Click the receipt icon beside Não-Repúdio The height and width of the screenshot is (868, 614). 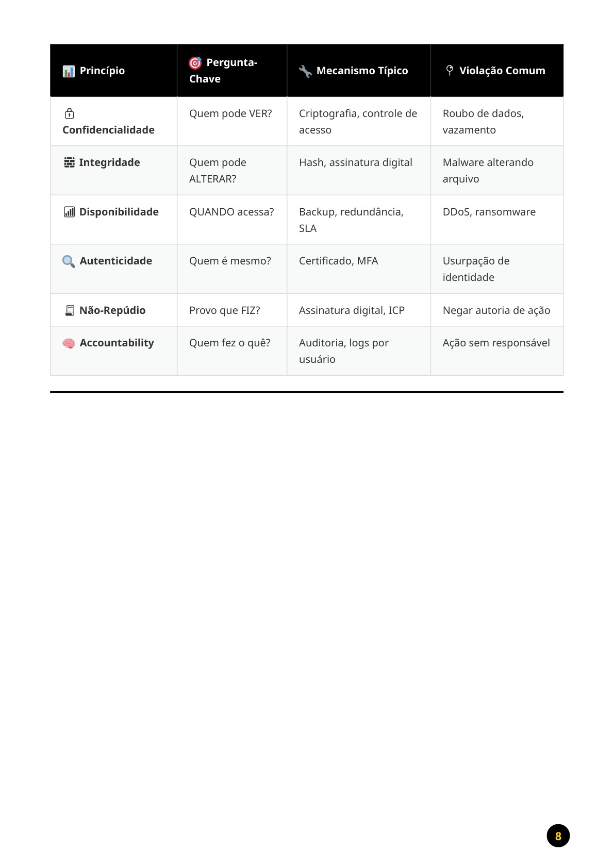coord(70,310)
